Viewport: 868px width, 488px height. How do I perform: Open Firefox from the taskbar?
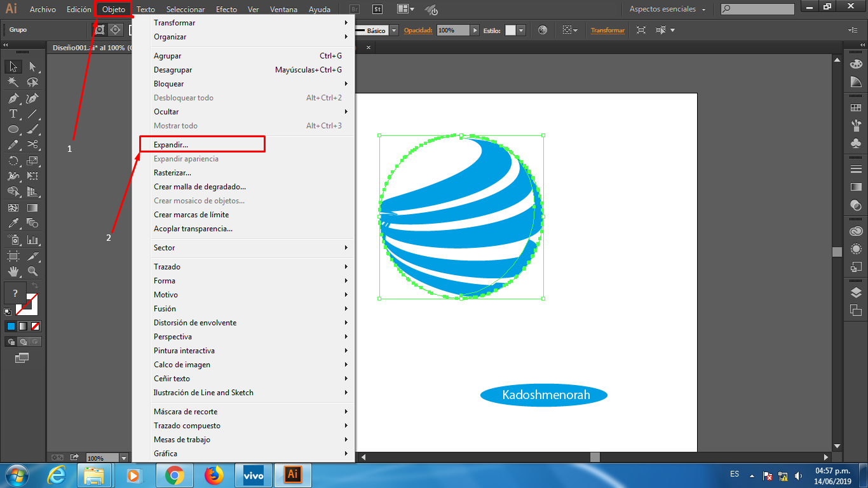tap(215, 475)
